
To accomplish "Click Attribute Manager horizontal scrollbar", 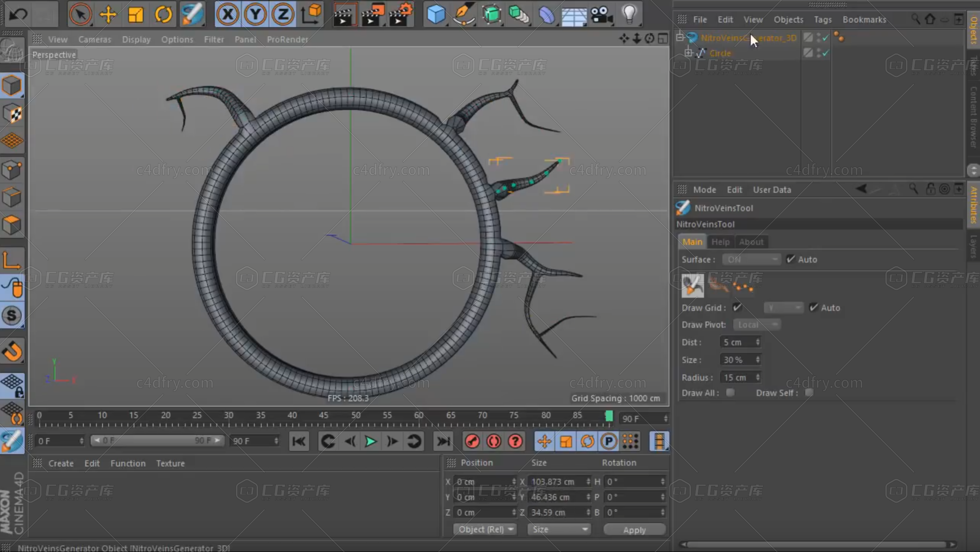I will [x=817, y=544].
